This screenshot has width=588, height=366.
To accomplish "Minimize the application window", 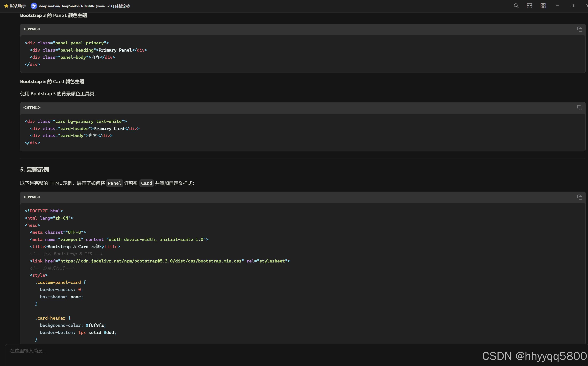I will point(557,6).
